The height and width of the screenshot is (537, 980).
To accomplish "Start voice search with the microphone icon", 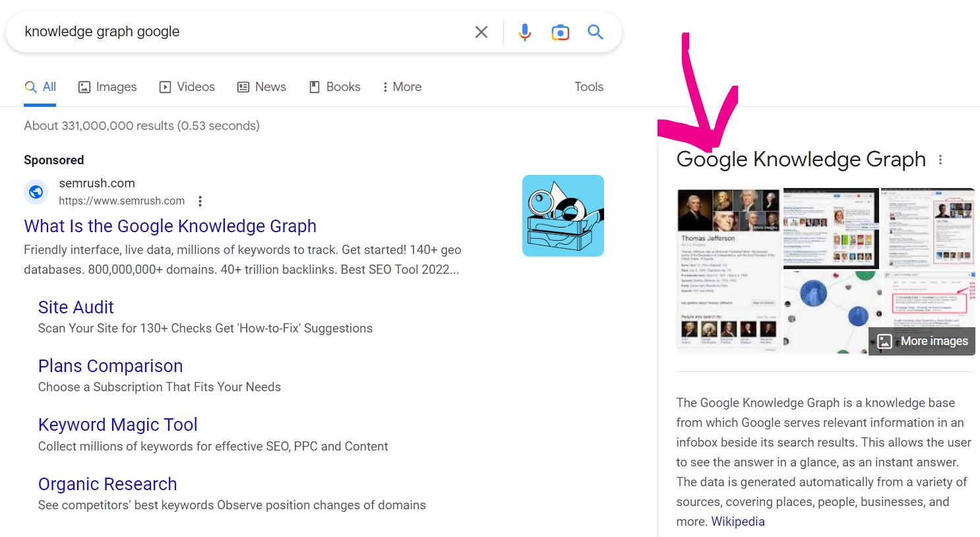I will click(x=524, y=32).
